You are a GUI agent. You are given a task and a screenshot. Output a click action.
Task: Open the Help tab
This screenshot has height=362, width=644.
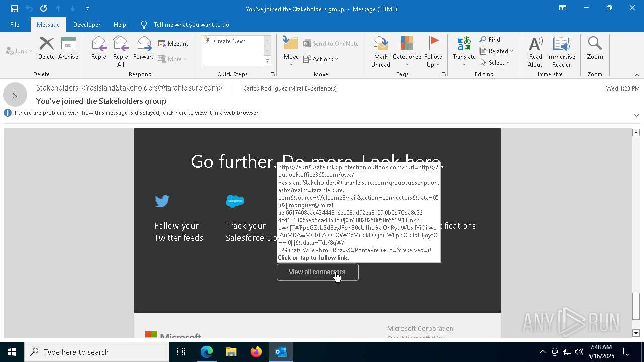pyautogui.click(x=120, y=24)
